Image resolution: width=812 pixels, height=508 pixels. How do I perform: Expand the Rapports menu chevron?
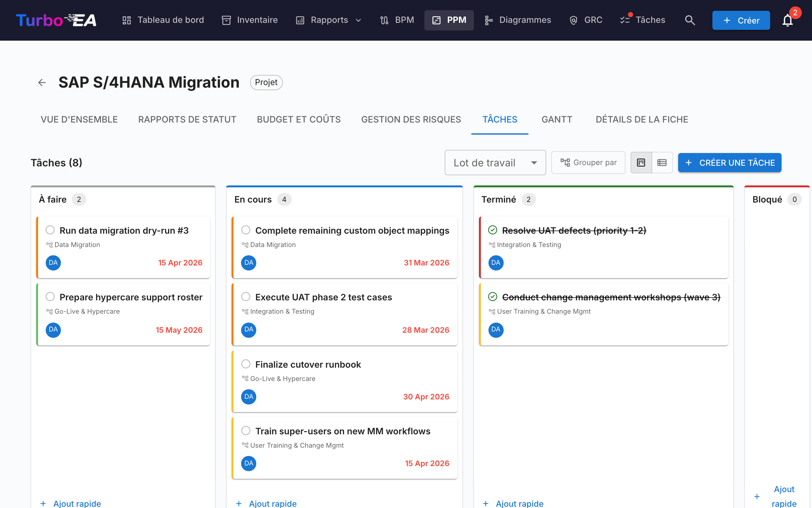[x=358, y=21]
